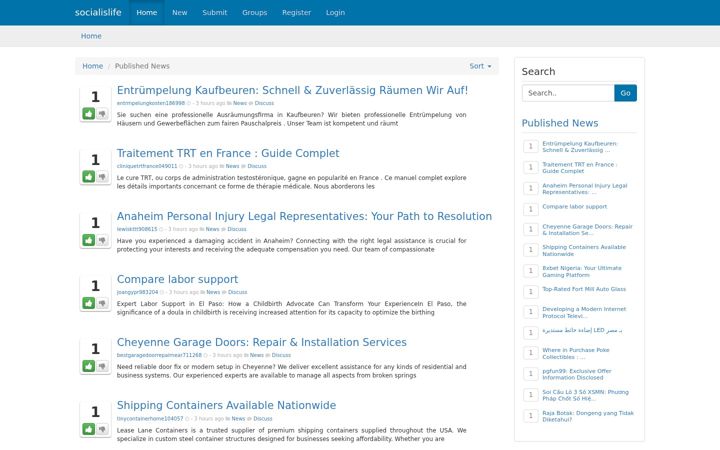Open the Published News sidebar heading link
The width and height of the screenshot is (720, 450).
click(x=560, y=123)
